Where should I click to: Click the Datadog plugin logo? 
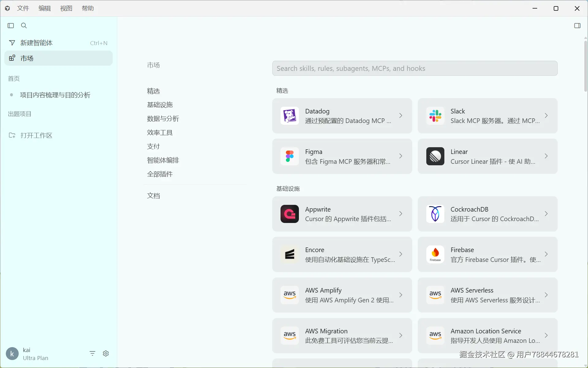click(289, 116)
